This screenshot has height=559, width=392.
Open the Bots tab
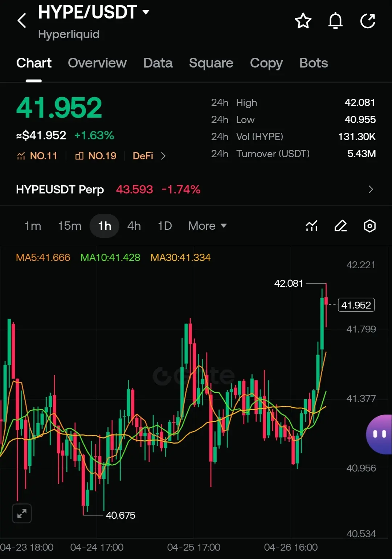click(314, 63)
